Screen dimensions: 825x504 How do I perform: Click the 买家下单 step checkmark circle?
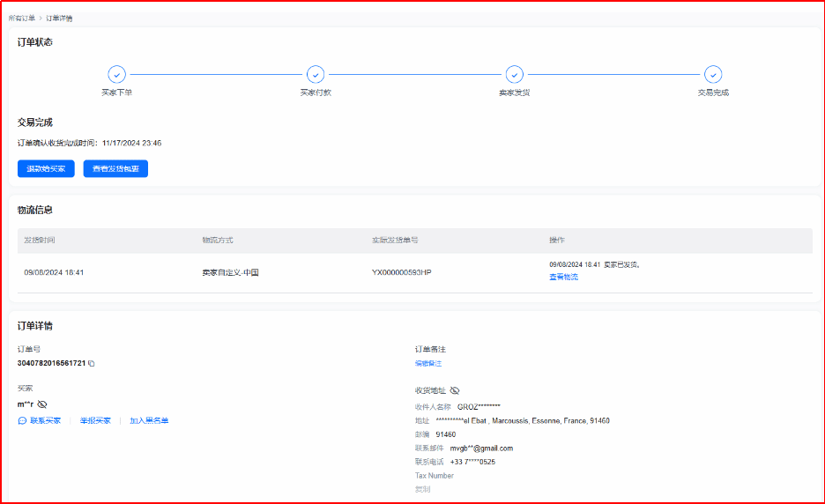click(x=116, y=75)
